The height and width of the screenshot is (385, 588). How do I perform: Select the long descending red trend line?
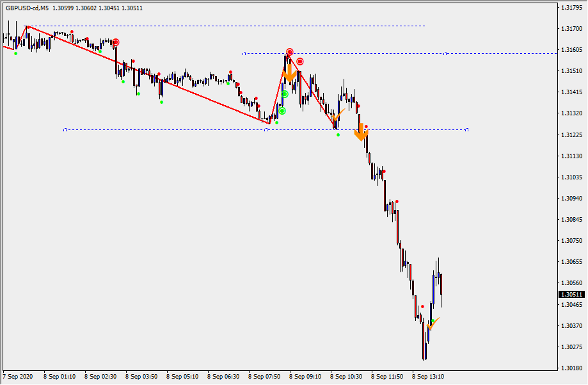pos(147,73)
